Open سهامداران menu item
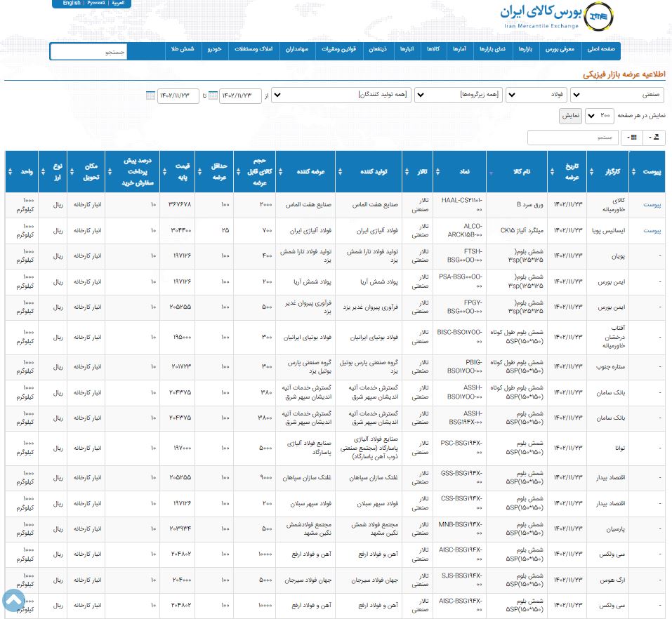The width and height of the screenshot is (672, 619). click(x=297, y=49)
